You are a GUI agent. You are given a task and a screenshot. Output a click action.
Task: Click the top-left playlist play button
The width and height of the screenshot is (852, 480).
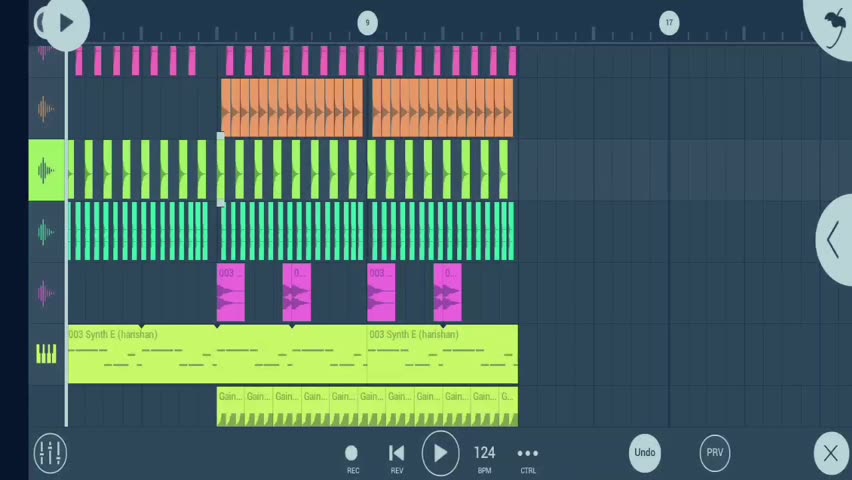click(66, 23)
